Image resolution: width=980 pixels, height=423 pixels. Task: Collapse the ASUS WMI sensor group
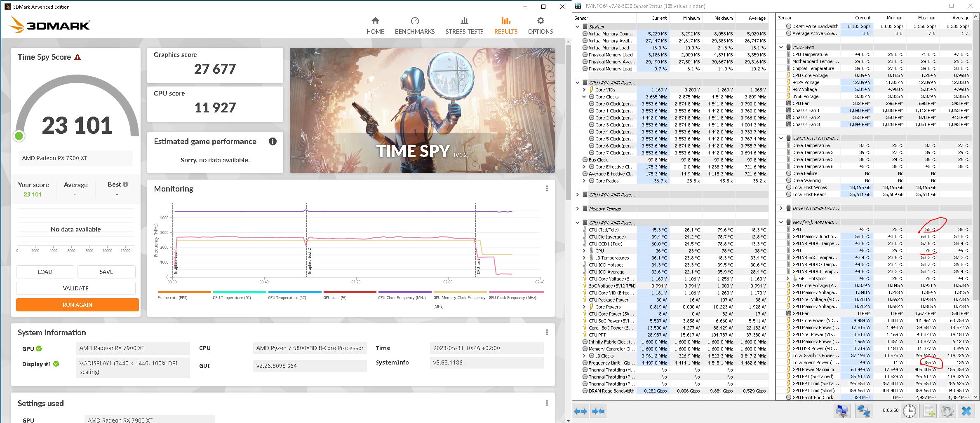pyautogui.click(x=781, y=47)
